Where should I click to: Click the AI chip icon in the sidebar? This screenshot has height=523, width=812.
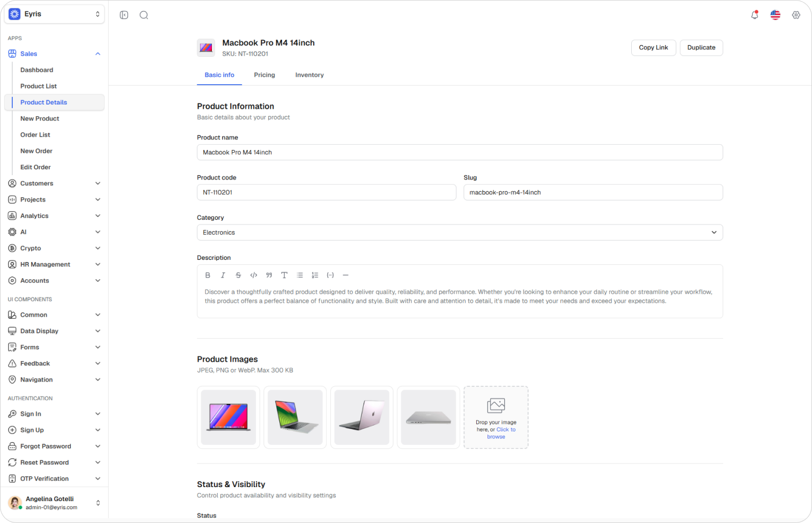(x=12, y=232)
